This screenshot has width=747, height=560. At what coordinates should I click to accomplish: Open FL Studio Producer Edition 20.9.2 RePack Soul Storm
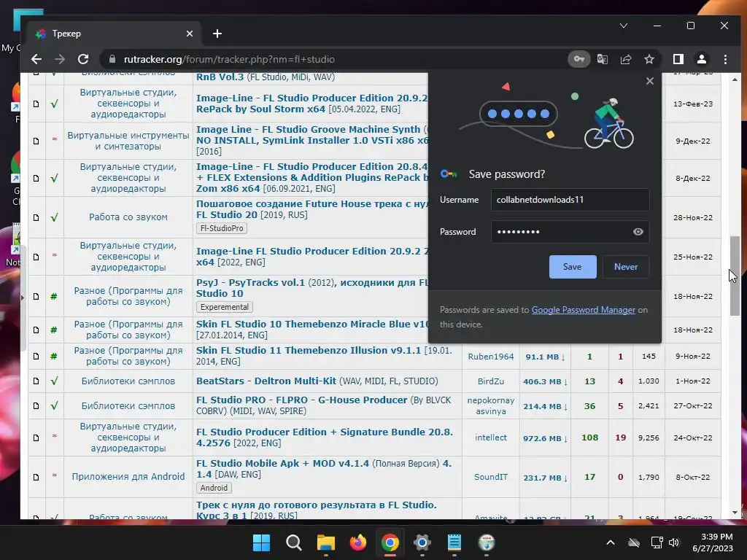311,104
